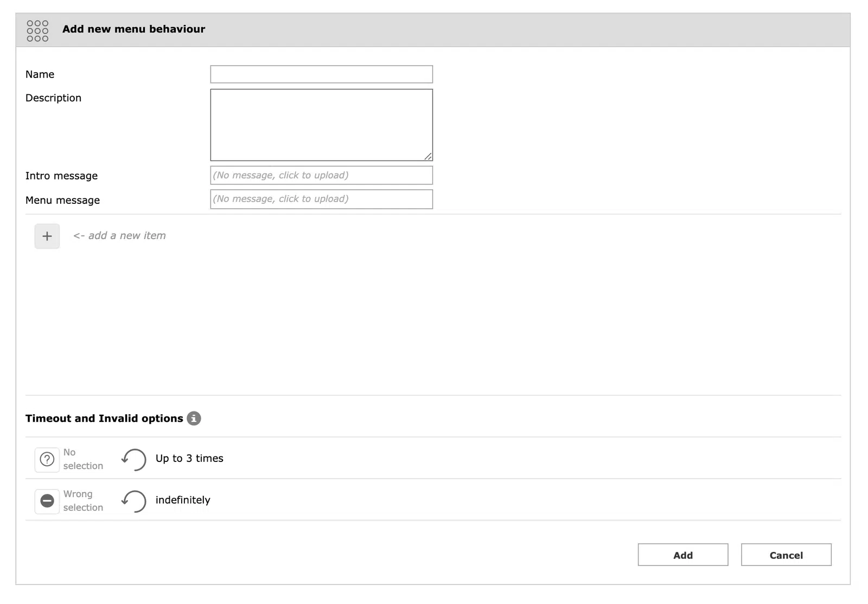
Task: Open the 'Up to 3 times' retry option
Action: (189, 459)
